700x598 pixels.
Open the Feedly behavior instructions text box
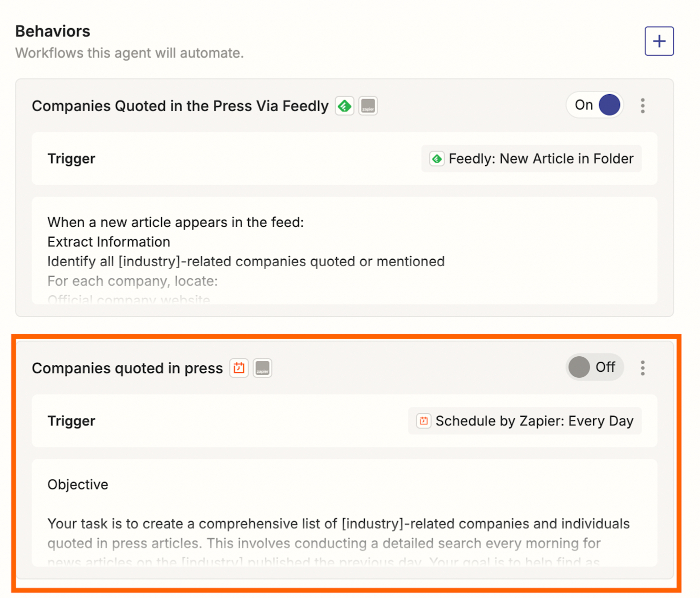coord(344,251)
